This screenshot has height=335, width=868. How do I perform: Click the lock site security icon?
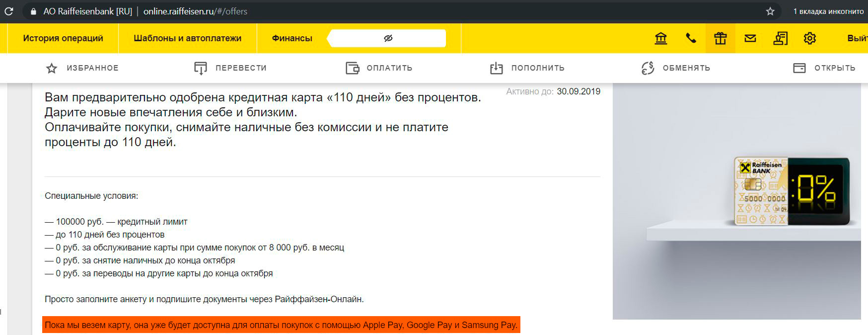(x=33, y=11)
